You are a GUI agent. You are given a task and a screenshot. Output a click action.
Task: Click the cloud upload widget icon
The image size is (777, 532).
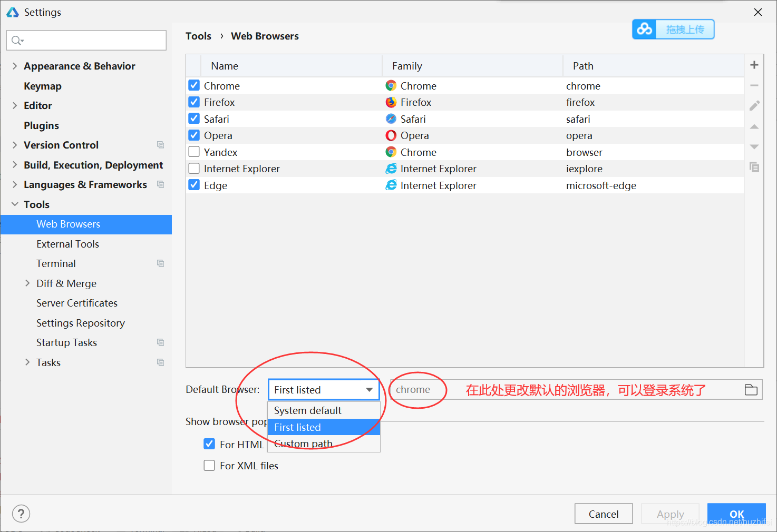[x=644, y=29]
